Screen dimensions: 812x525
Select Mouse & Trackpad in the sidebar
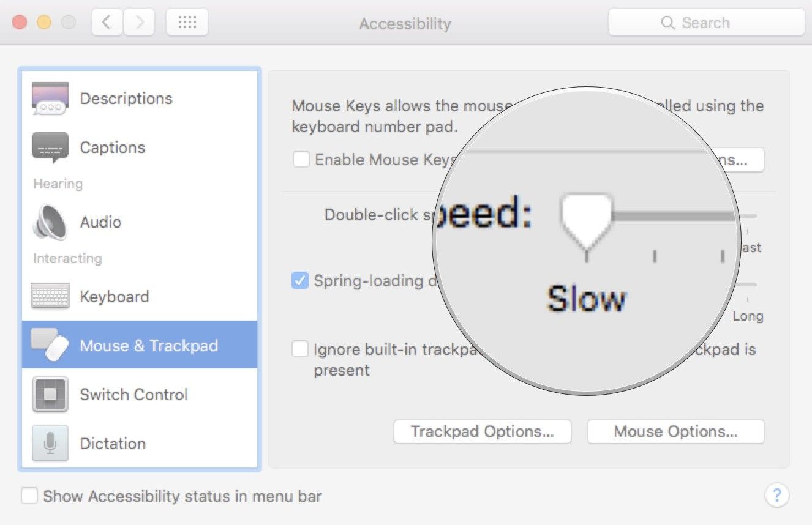149,346
